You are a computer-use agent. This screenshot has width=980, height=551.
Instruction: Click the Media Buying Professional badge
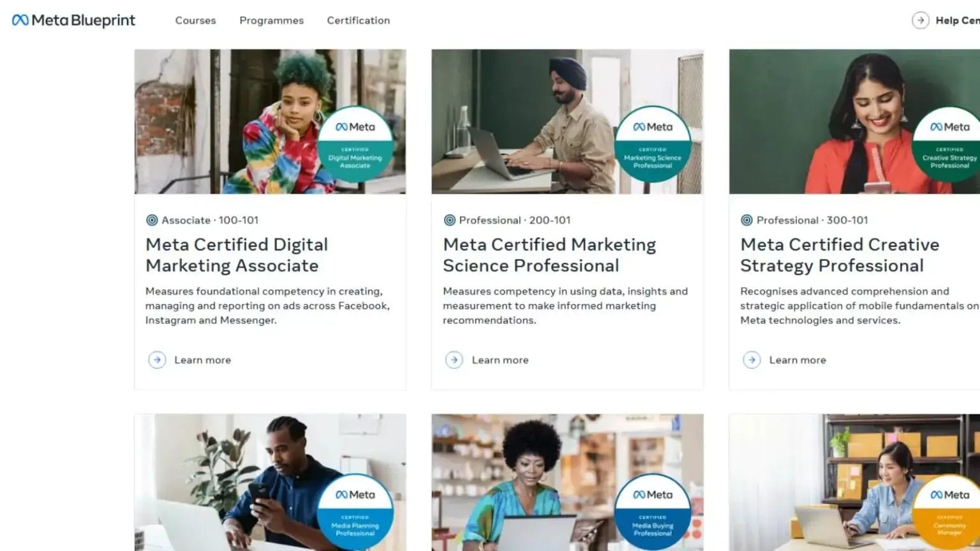click(652, 511)
